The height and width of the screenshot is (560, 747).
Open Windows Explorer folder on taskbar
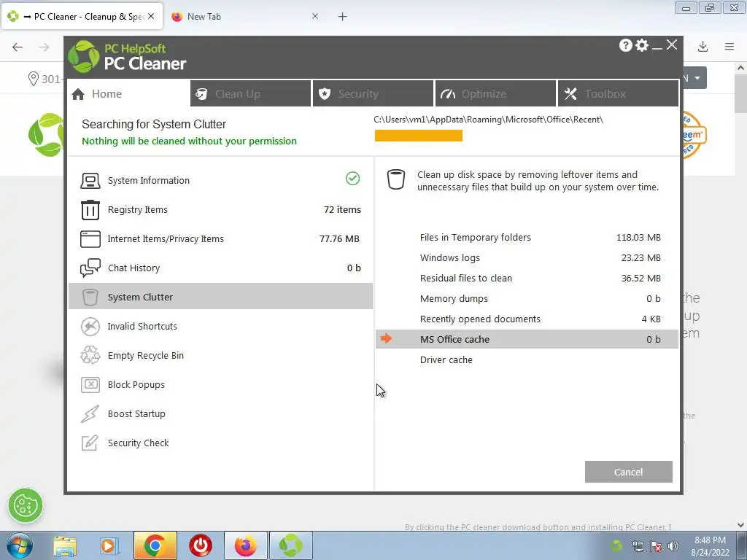point(65,546)
